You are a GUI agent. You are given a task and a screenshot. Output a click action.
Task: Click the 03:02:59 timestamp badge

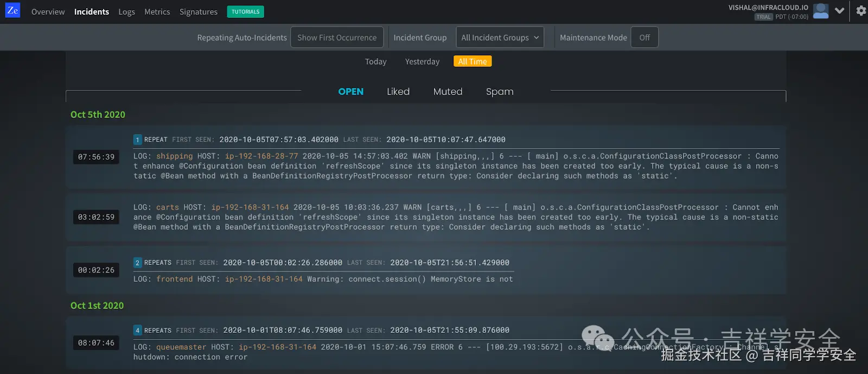(96, 217)
